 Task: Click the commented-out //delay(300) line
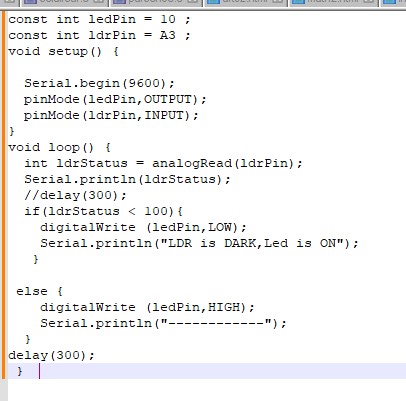point(75,195)
